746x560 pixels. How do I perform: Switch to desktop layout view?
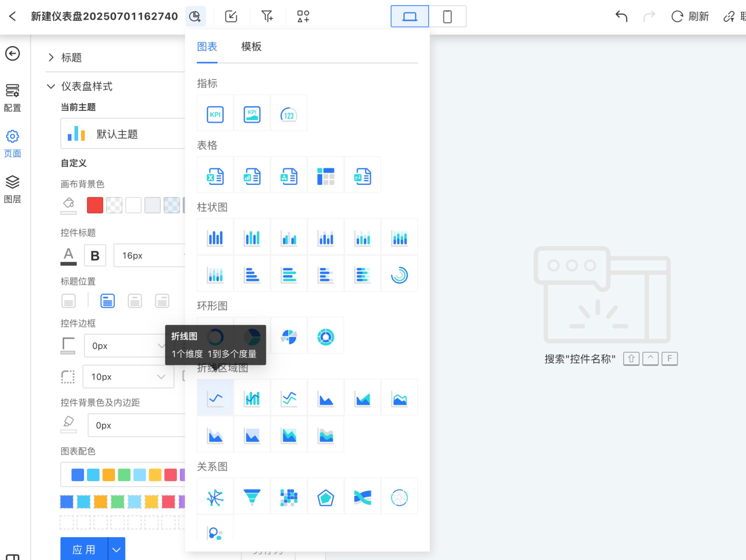[x=410, y=17]
